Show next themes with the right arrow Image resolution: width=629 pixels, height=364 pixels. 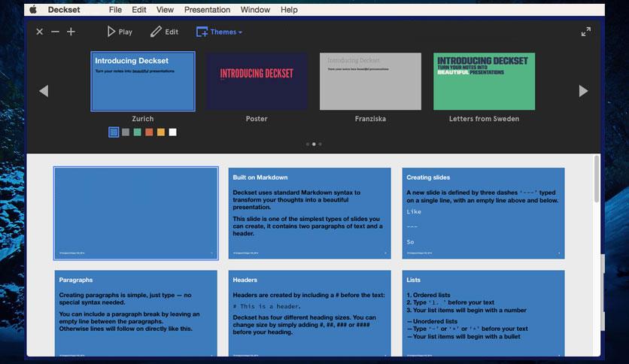[584, 91]
